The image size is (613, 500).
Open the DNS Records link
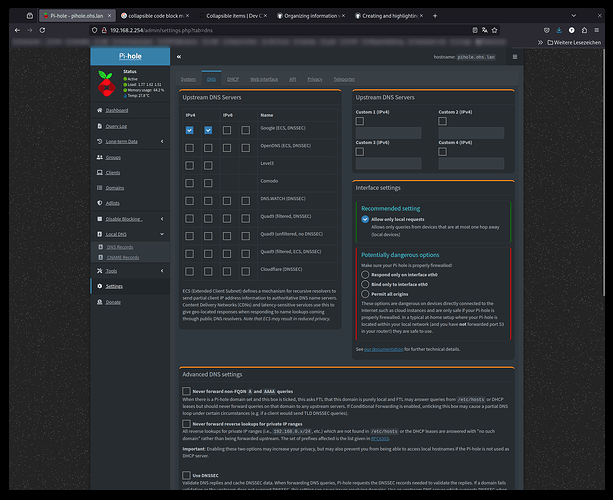click(x=120, y=246)
